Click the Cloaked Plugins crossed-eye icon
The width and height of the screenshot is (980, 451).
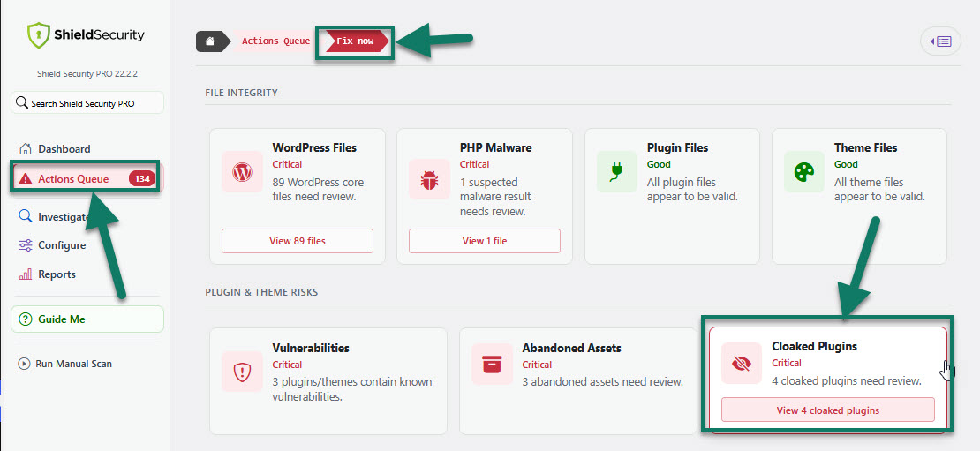click(x=742, y=363)
